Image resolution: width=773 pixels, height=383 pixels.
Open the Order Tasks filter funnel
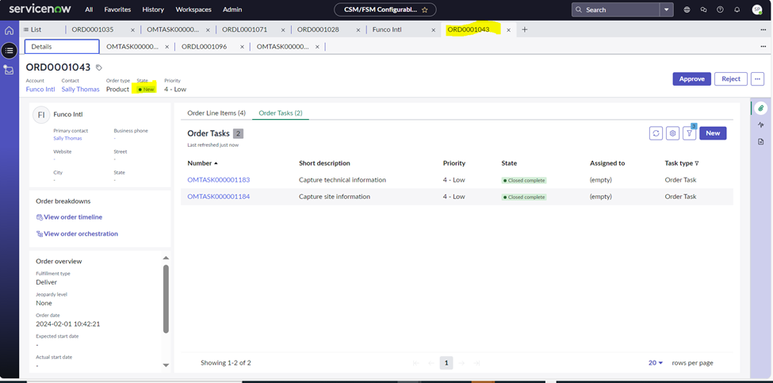689,133
